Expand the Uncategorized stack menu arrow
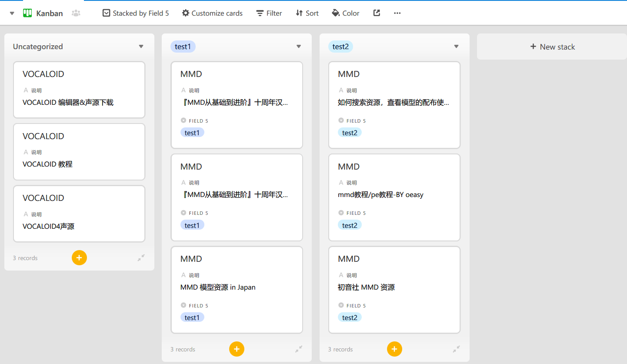The width and height of the screenshot is (627, 364). pos(141,47)
